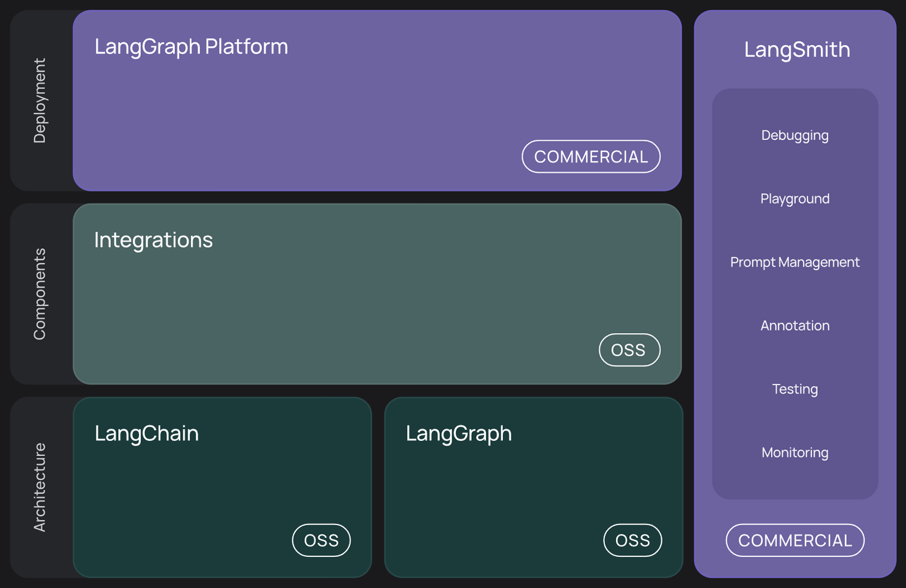The image size is (906, 588).
Task: Select Annotation in the LangSmith list
Action: click(x=795, y=326)
